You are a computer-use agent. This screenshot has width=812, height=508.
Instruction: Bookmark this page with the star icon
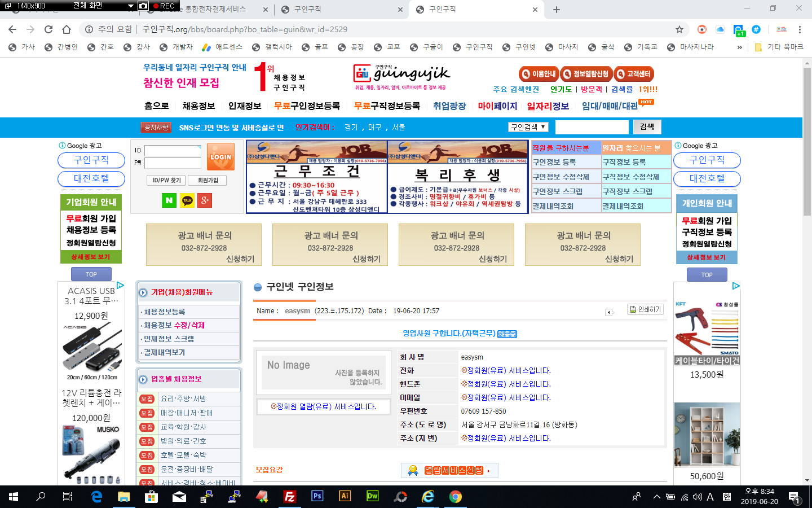coord(679,29)
